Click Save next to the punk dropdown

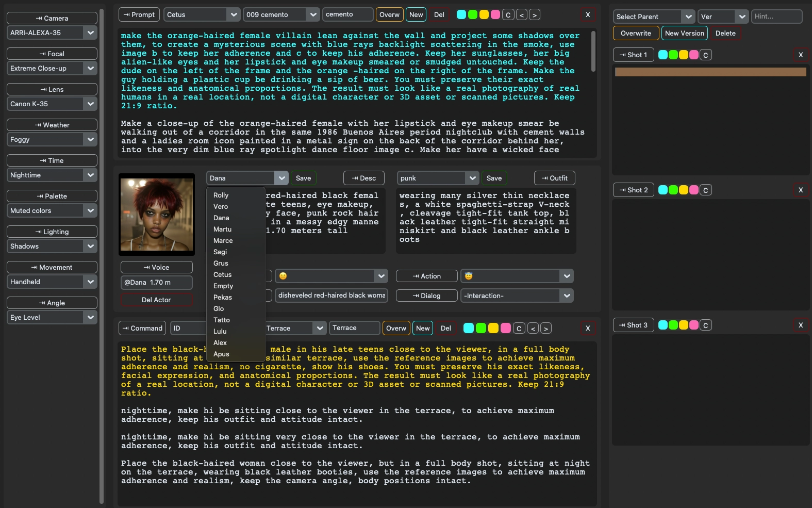tap(494, 178)
